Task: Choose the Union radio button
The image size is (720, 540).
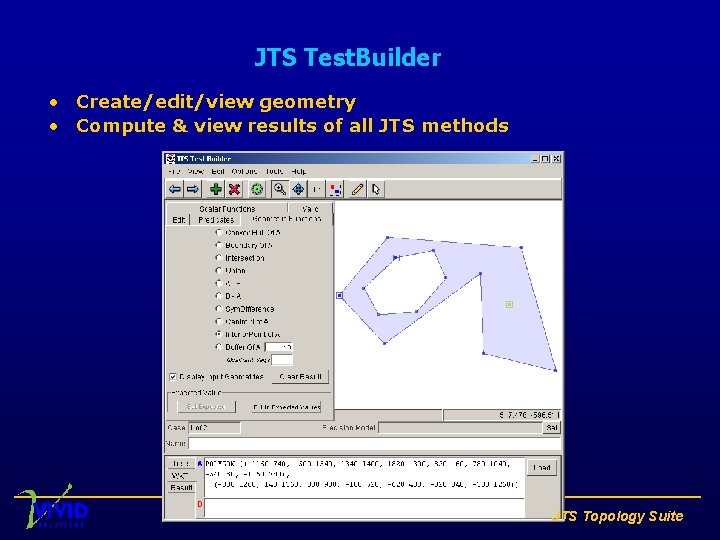Action: tap(219, 270)
